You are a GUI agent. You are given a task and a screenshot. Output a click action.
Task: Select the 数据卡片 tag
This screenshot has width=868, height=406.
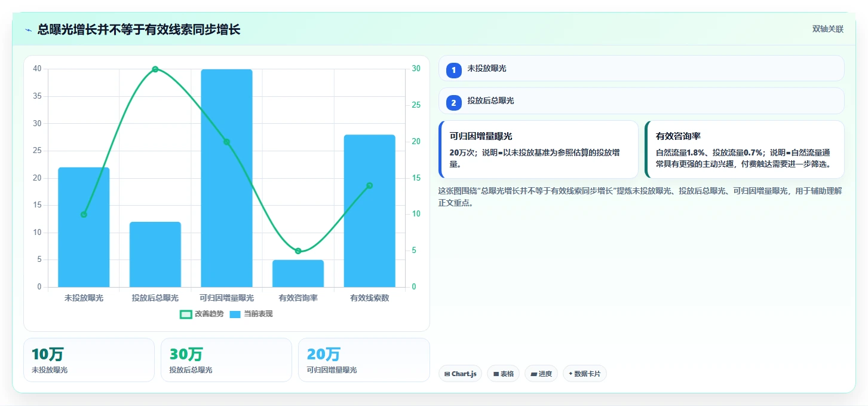(x=585, y=374)
